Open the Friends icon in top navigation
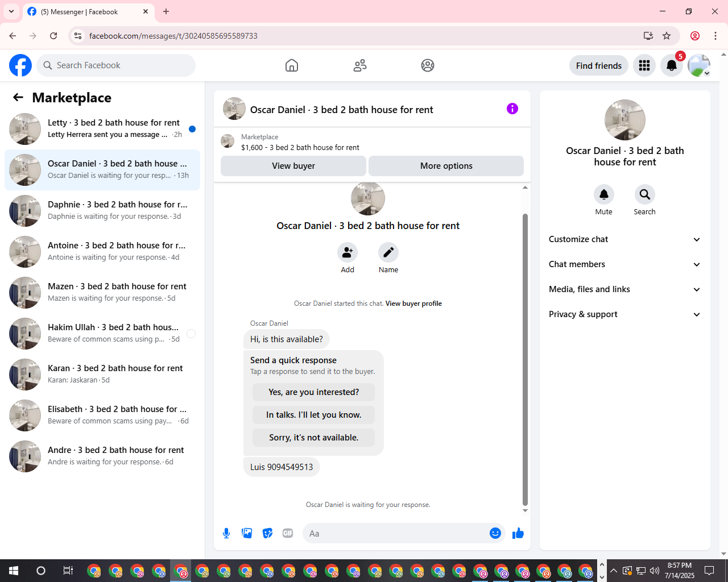 click(x=360, y=65)
